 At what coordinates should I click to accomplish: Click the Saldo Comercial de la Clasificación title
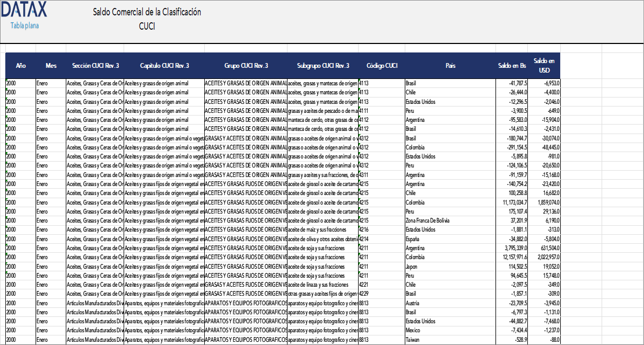(147, 12)
